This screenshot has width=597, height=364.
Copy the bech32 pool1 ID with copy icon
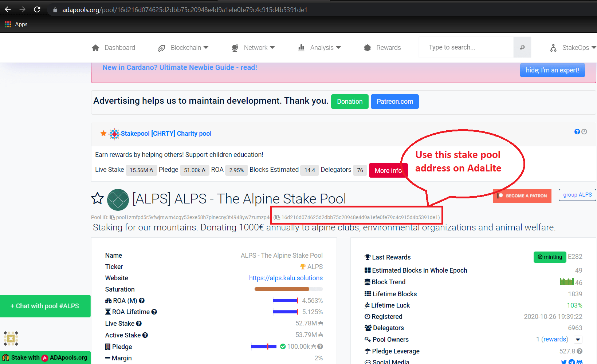click(111, 217)
